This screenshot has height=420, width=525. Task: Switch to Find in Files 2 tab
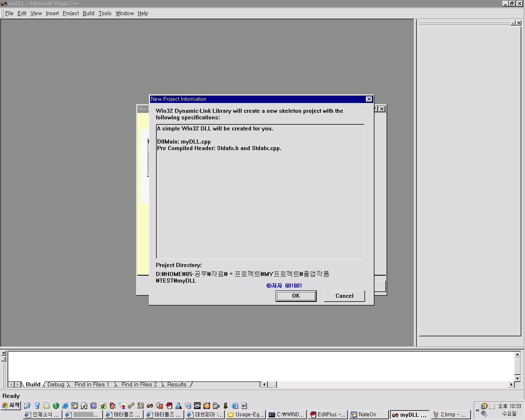tap(139, 384)
